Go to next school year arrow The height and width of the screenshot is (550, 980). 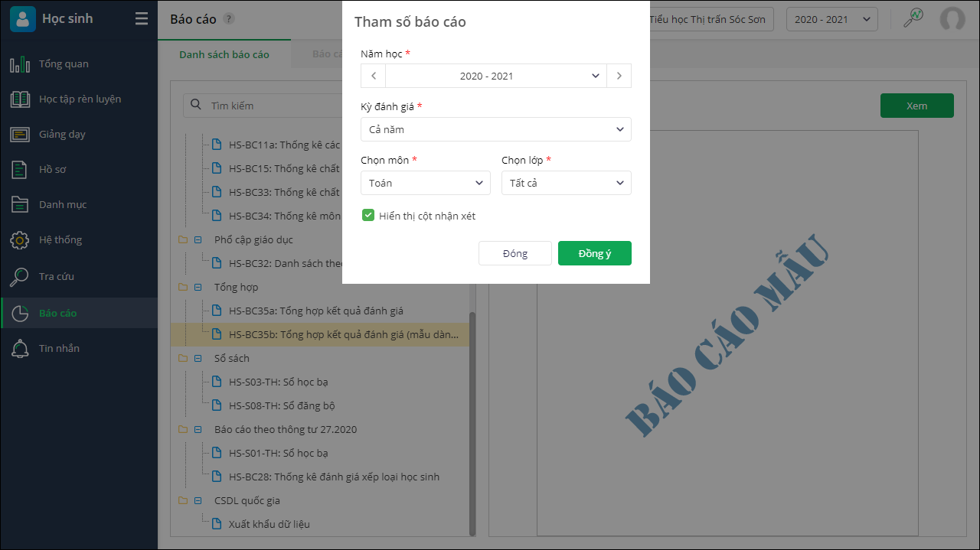pyautogui.click(x=619, y=76)
